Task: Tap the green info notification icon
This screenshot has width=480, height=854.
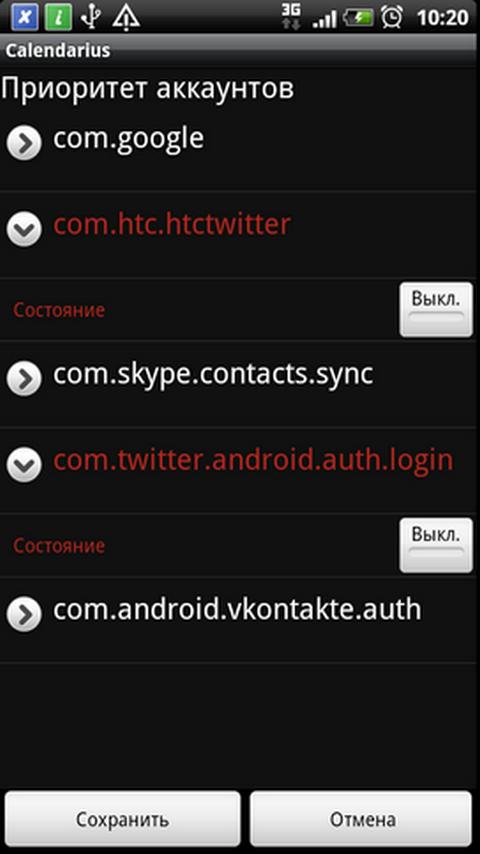Action: [58, 17]
